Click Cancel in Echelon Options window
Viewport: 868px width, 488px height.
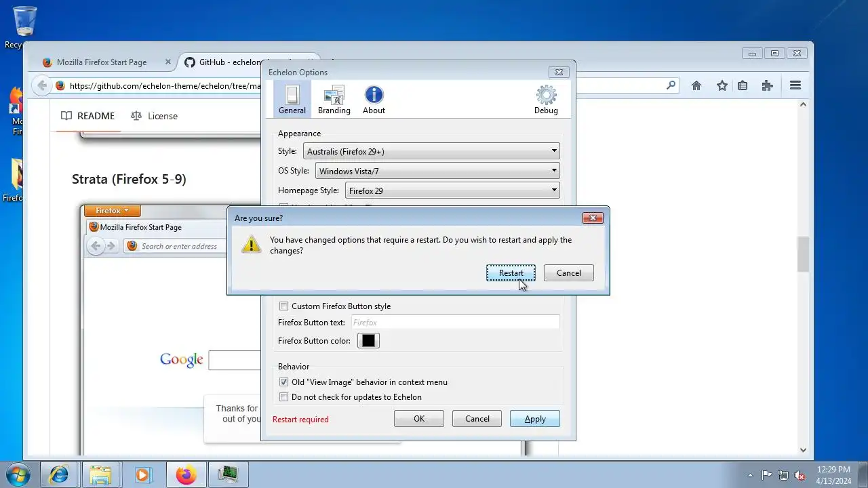(x=477, y=419)
